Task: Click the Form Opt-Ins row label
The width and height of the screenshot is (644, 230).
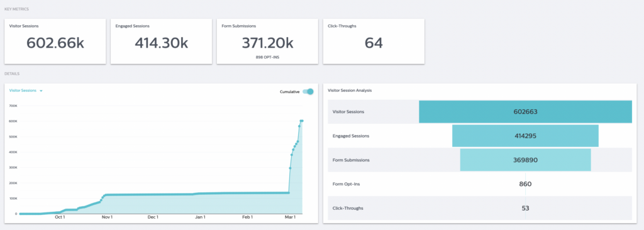Action: [344, 184]
